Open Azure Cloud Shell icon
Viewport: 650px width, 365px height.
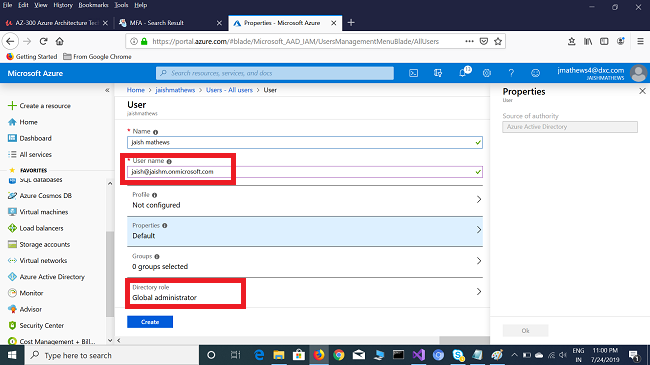(413, 73)
